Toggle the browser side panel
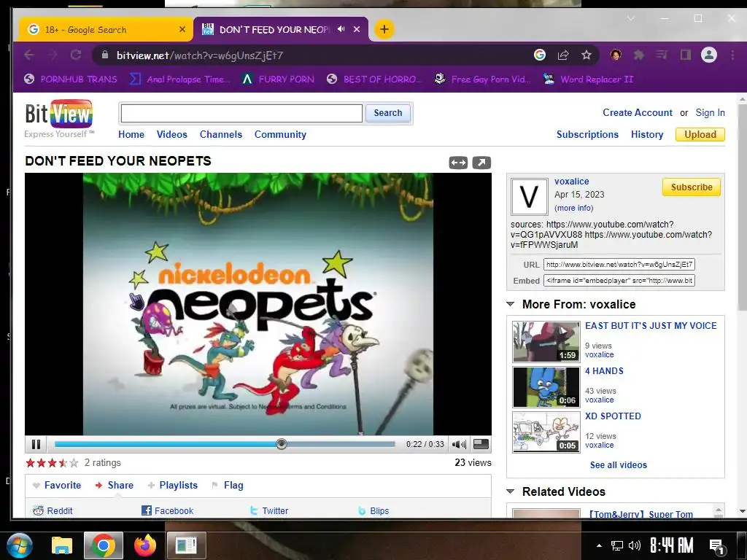747x560 pixels. tap(686, 55)
